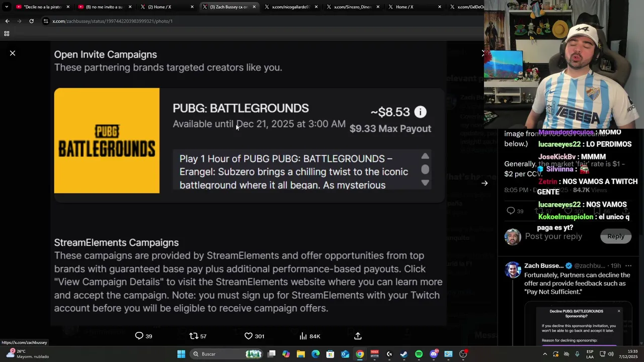Image resolution: width=644 pixels, height=362 pixels.
Task: Click the Reply button in the sidebar
Action: pos(615,236)
